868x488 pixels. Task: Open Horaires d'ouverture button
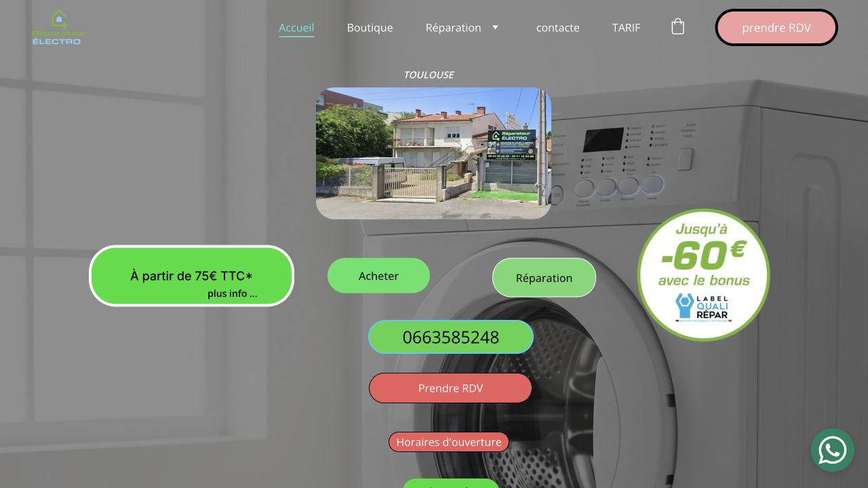pos(449,442)
